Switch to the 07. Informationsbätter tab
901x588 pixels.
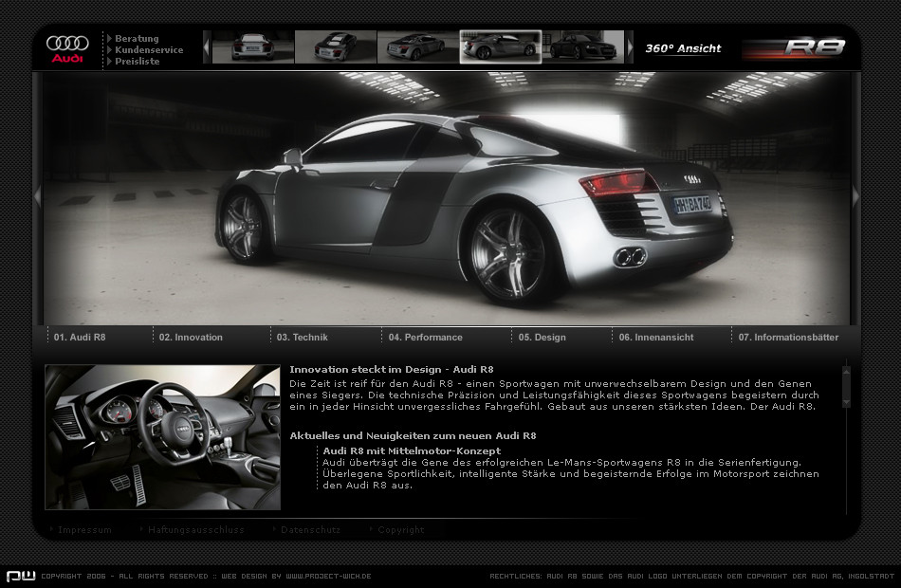788,338
